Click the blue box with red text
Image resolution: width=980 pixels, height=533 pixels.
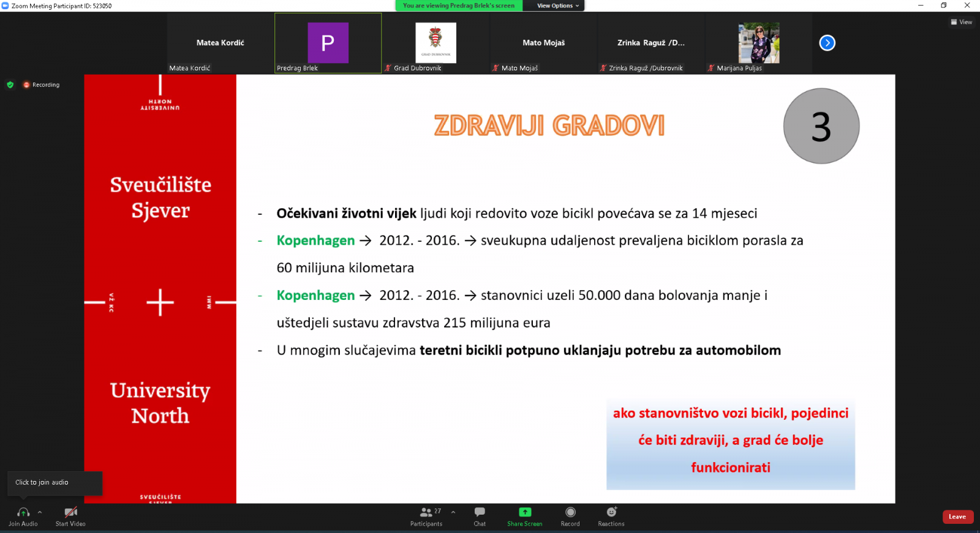click(x=731, y=444)
